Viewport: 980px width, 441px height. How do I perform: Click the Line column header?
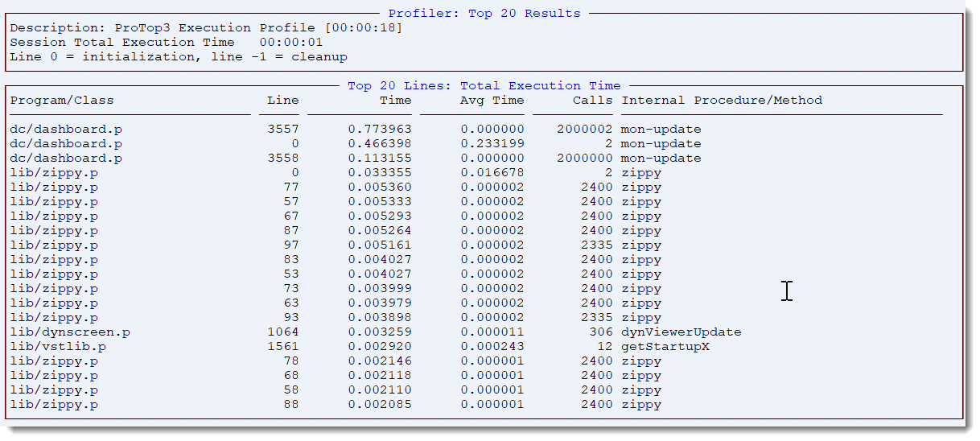point(282,101)
